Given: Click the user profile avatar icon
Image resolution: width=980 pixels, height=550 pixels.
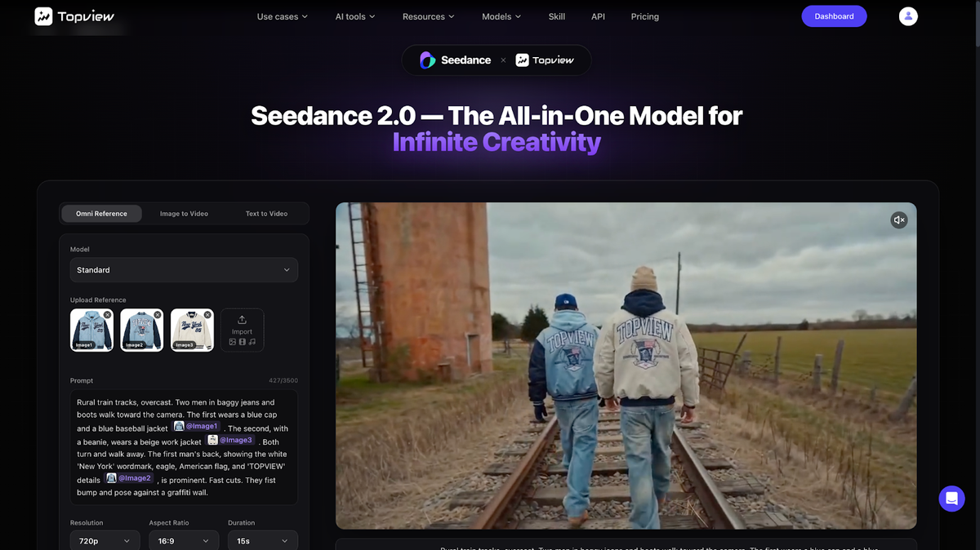Looking at the screenshot, I should 908,16.
